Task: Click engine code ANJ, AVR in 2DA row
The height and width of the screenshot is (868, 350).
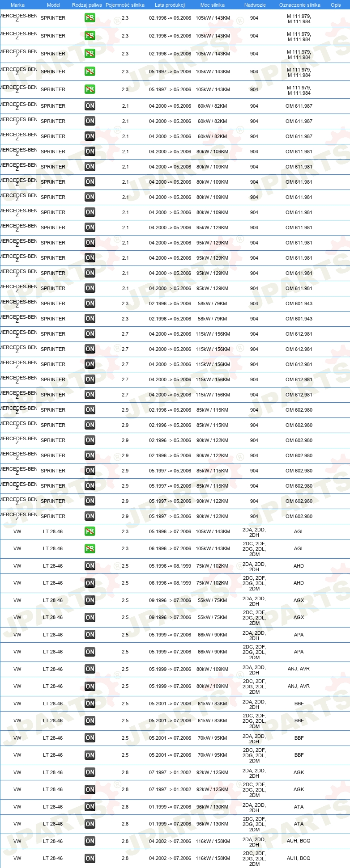Action: pos(299,669)
